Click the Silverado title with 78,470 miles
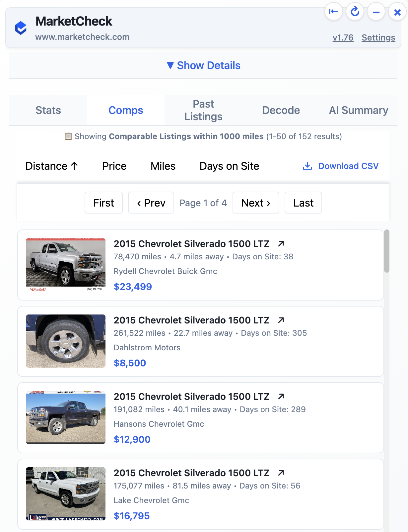Image resolution: width=408 pixels, height=532 pixels. 191,244
